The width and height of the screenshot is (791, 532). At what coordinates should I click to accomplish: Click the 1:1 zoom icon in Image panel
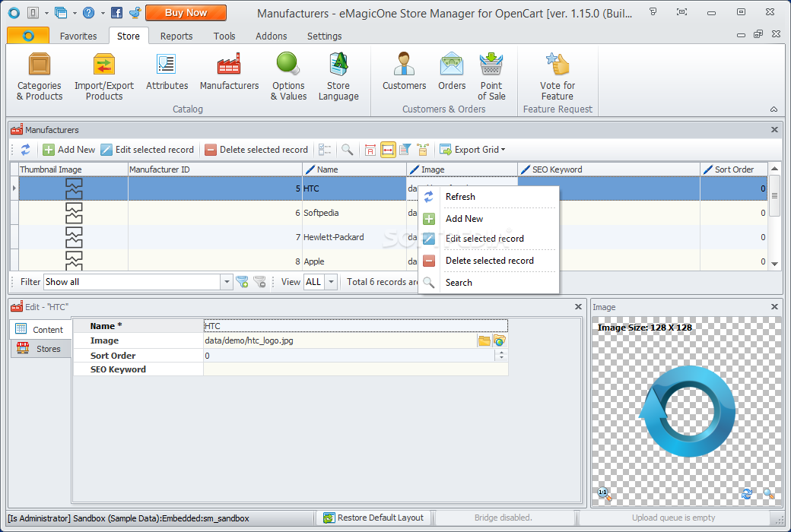pyautogui.click(x=605, y=494)
